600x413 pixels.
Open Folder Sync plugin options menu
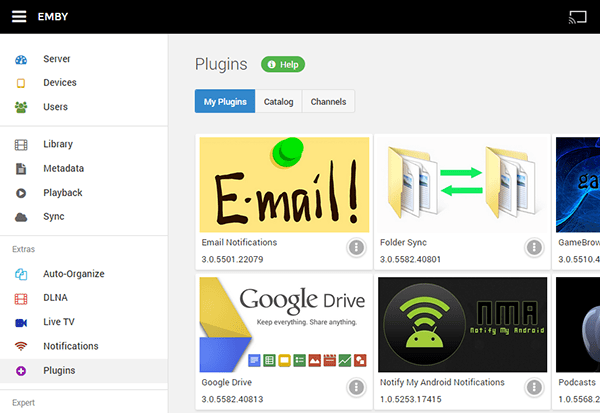tap(534, 247)
